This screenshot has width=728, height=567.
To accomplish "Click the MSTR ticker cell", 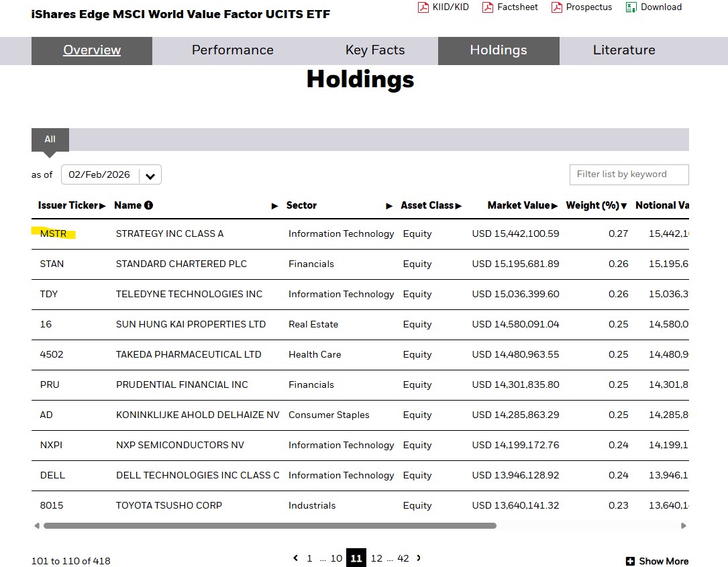I will click(x=53, y=234).
